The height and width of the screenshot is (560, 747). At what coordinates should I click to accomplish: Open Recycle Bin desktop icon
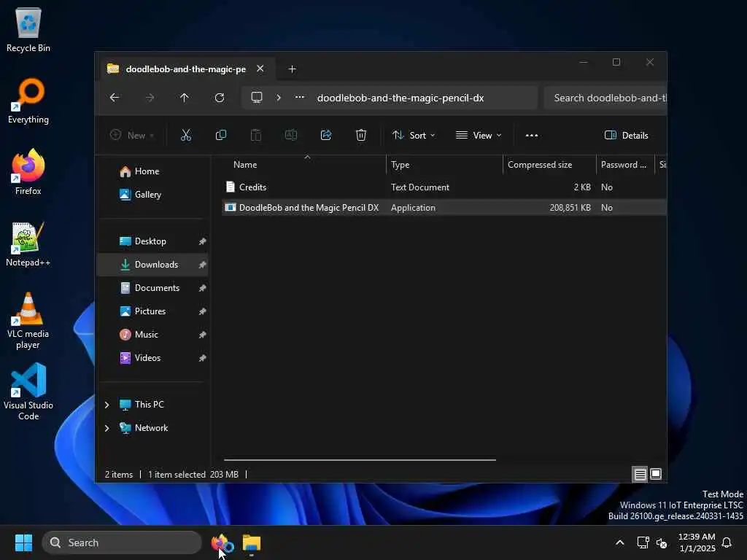click(28, 29)
